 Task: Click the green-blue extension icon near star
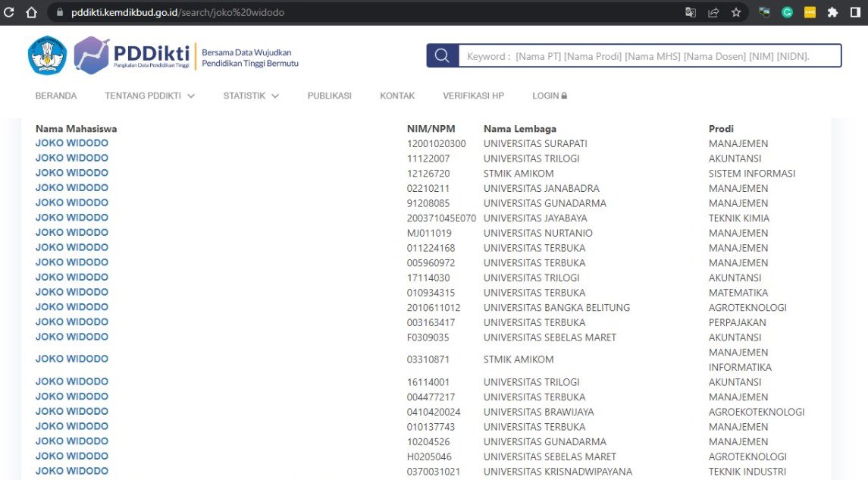(764, 12)
